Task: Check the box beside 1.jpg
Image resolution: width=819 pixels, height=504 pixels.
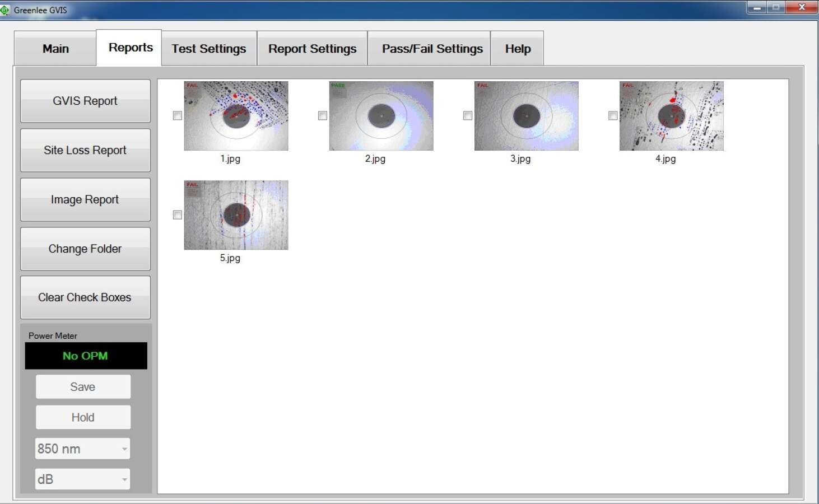Action: point(178,115)
